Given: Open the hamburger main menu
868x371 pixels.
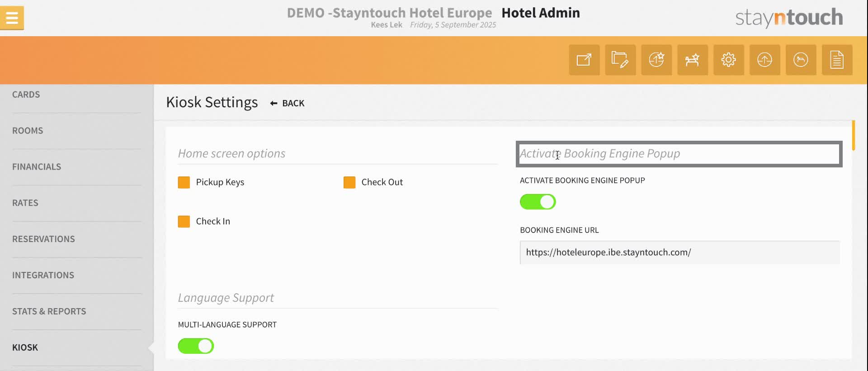Looking at the screenshot, I should (12, 18).
